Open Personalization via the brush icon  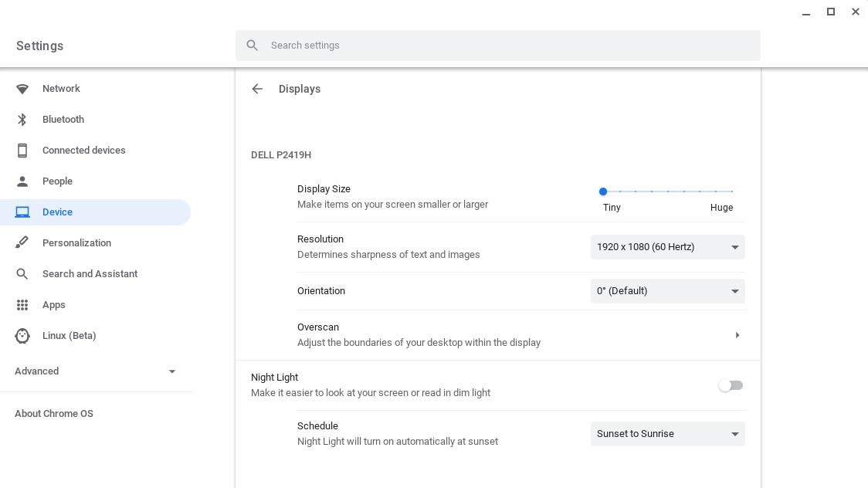[22, 242]
